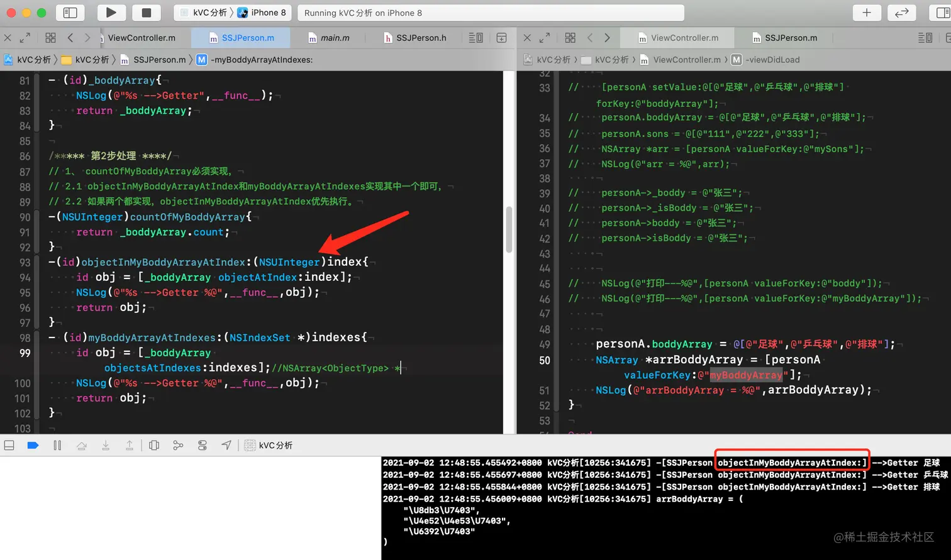Click the code review arrows button

901,13
